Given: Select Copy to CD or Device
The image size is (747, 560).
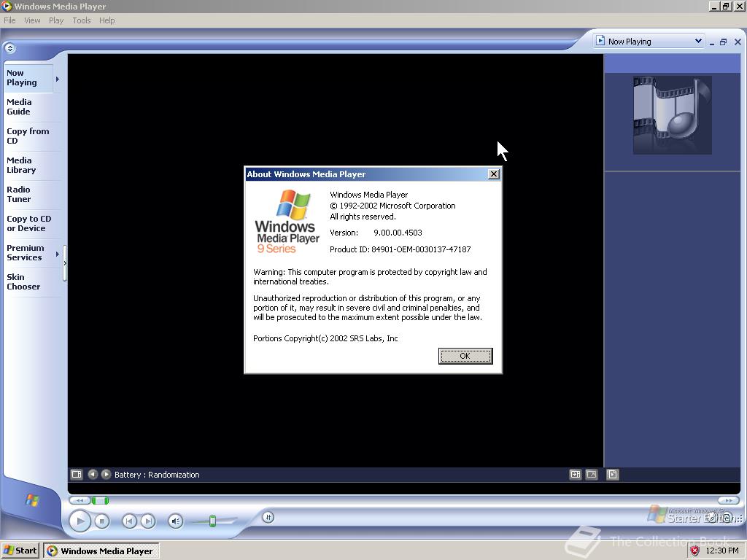Looking at the screenshot, I should (28, 223).
